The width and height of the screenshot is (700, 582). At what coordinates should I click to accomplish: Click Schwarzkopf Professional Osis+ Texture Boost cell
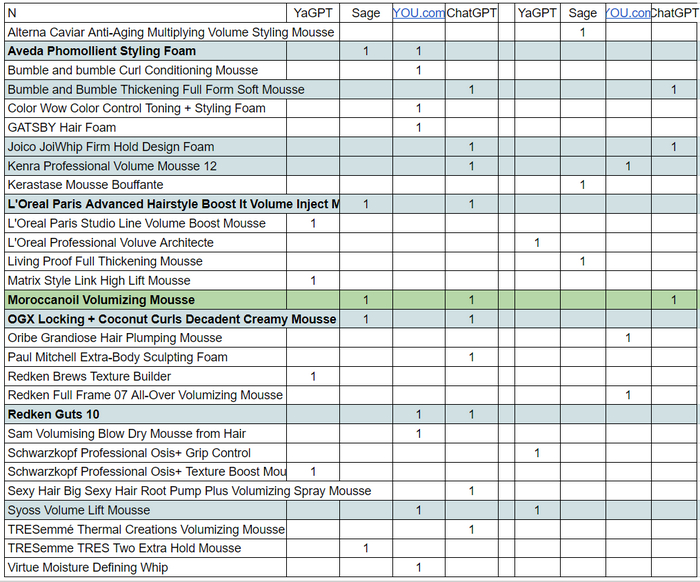click(x=146, y=472)
